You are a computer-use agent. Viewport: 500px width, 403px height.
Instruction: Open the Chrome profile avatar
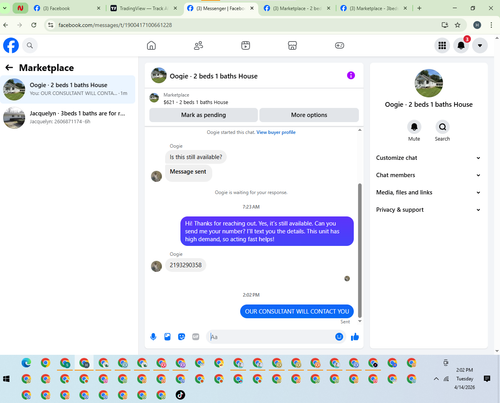point(477,25)
